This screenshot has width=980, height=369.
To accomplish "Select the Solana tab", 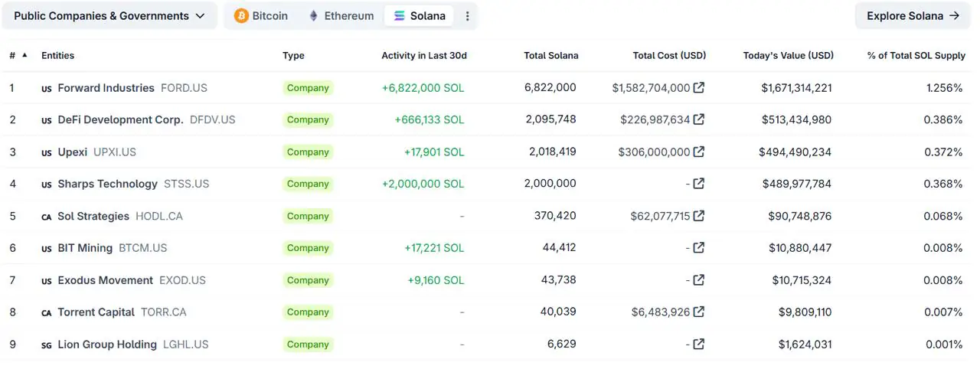I will (x=420, y=16).
